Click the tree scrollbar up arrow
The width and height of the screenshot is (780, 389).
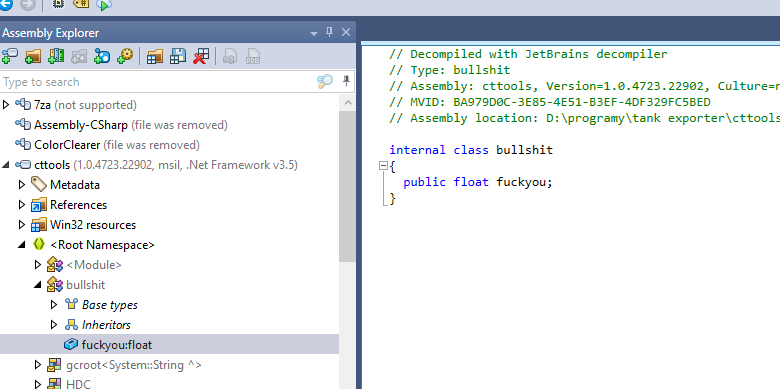[347, 103]
